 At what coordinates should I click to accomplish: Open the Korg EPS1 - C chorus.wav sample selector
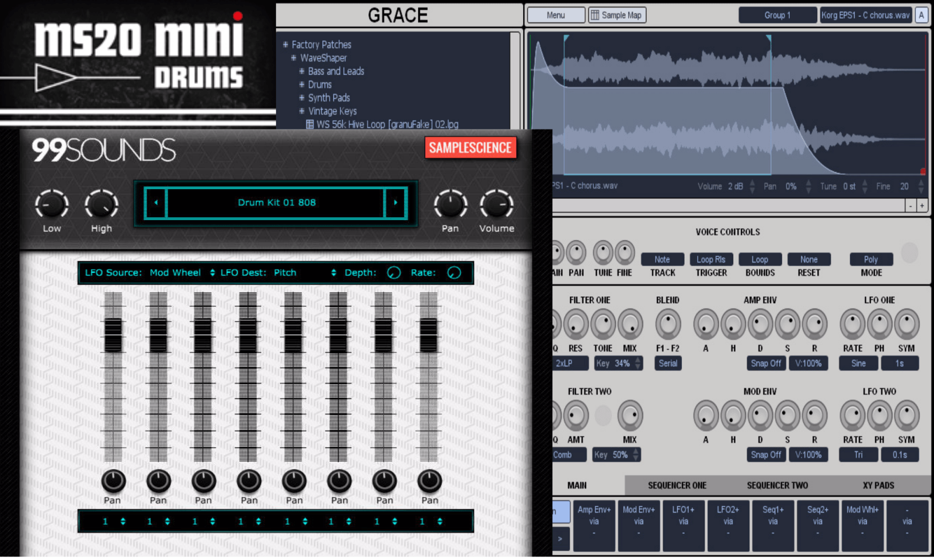[866, 15]
